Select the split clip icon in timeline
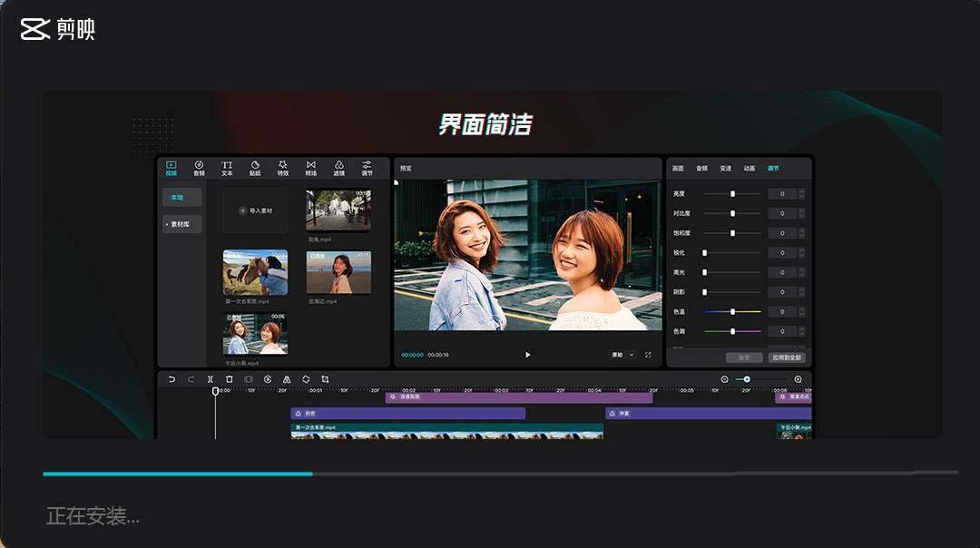This screenshot has width=980, height=548. pyautogui.click(x=211, y=378)
